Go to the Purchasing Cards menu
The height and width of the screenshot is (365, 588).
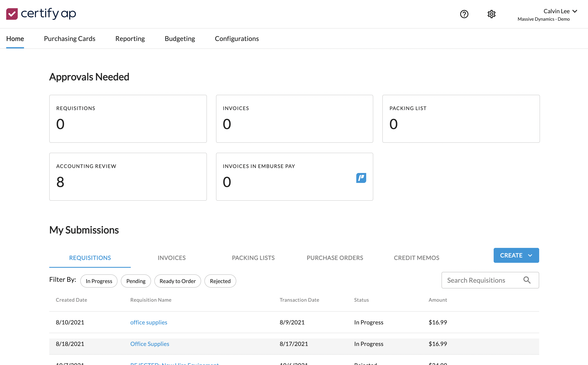click(x=70, y=39)
